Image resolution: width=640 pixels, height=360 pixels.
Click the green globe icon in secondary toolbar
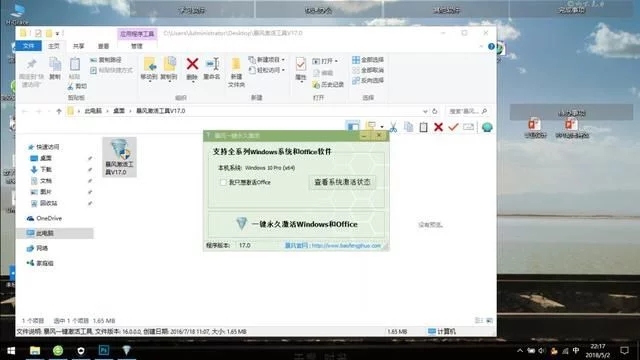[x=487, y=127]
